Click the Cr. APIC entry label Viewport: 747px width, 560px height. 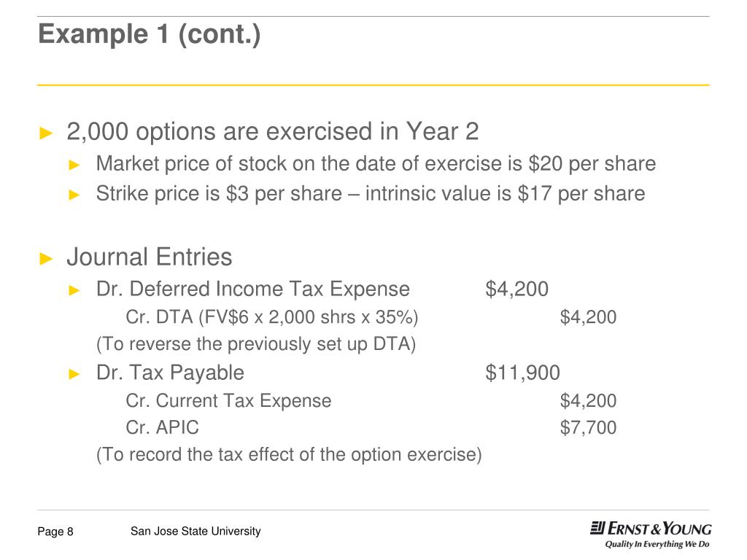coord(163,427)
